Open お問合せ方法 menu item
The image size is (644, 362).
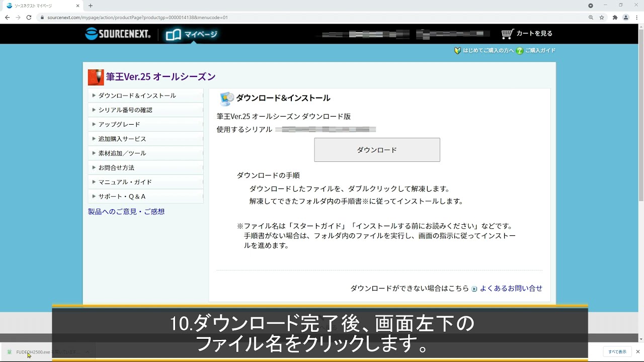click(x=146, y=167)
